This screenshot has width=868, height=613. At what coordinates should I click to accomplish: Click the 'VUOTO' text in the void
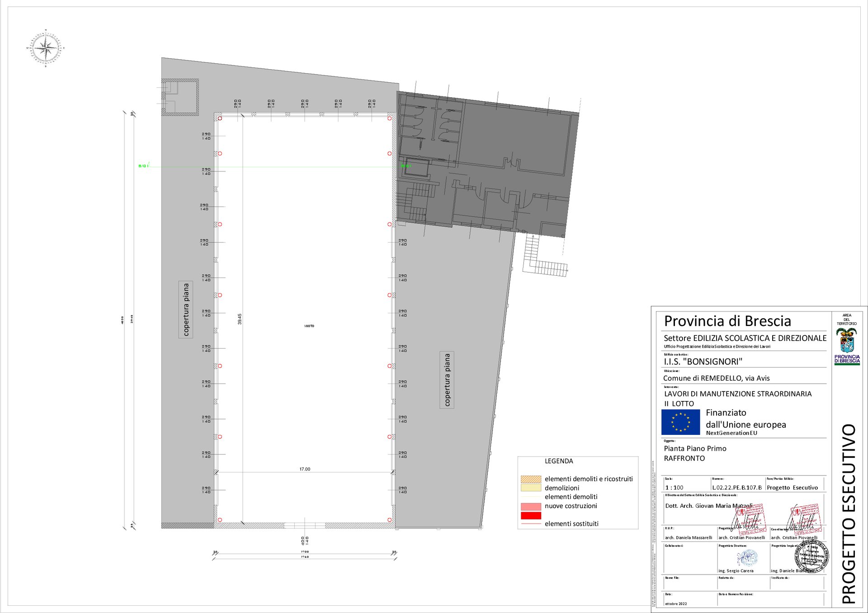pyautogui.click(x=309, y=326)
